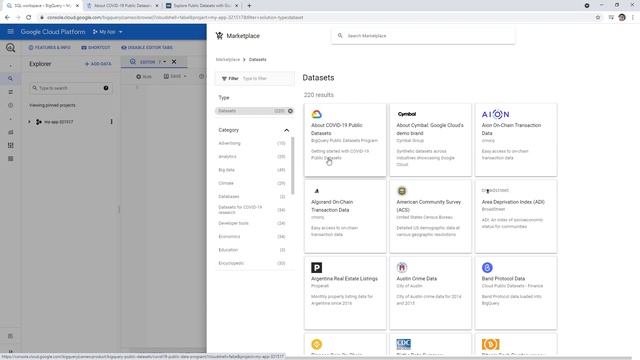The width and height of the screenshot is (640, 360).
Task: Click the Cymbal logo on the Cymbal card
Action: tap(407, 114)
